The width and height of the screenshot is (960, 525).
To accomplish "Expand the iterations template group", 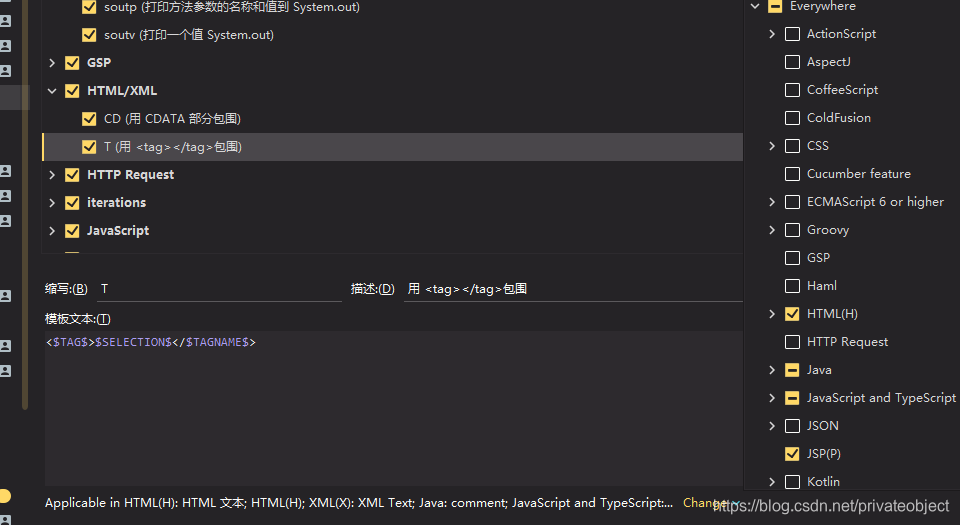I will [x=52, y=203].
